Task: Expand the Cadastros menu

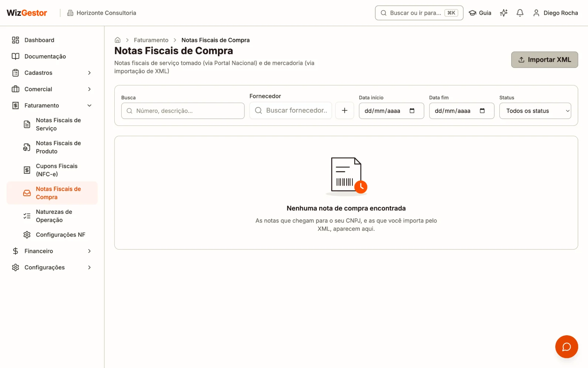Action: pyautogui.click(x=52, y=73)
